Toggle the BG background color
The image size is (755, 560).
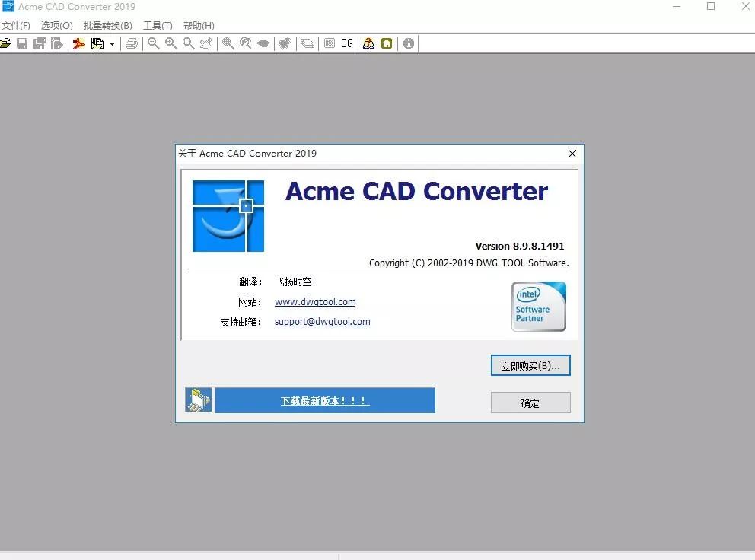pyautogui.click(x=346, y=43)
